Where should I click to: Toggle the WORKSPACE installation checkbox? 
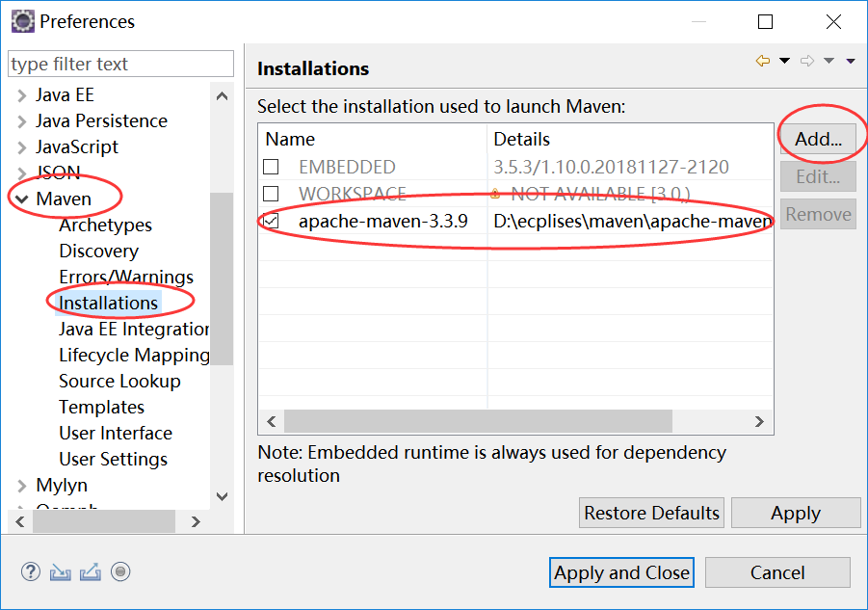[271, 194]
